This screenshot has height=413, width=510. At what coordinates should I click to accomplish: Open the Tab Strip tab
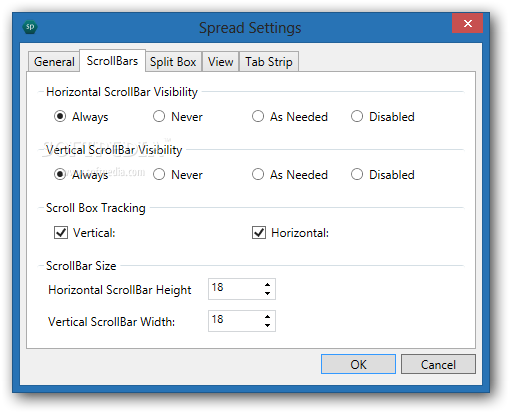click(269, 62)
